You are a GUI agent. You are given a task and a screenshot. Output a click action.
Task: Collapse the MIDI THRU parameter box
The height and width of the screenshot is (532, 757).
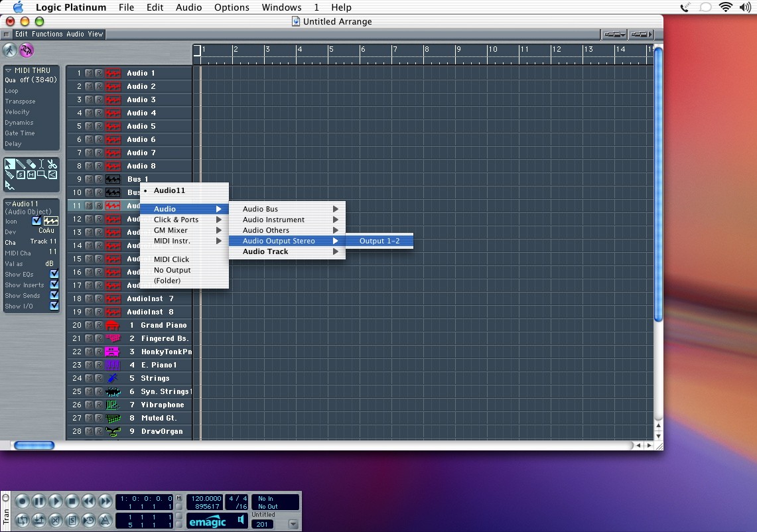(9, 70)
